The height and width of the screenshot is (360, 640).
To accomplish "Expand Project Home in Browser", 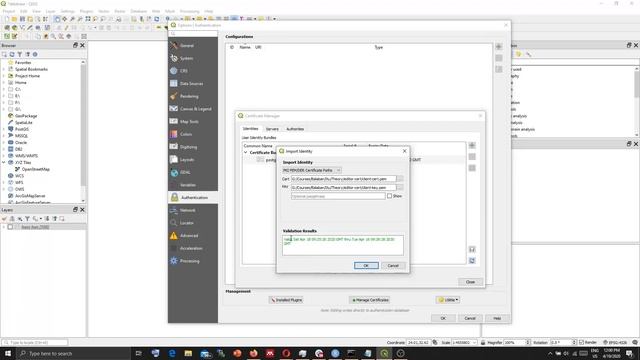I will (x=4, y=76).
